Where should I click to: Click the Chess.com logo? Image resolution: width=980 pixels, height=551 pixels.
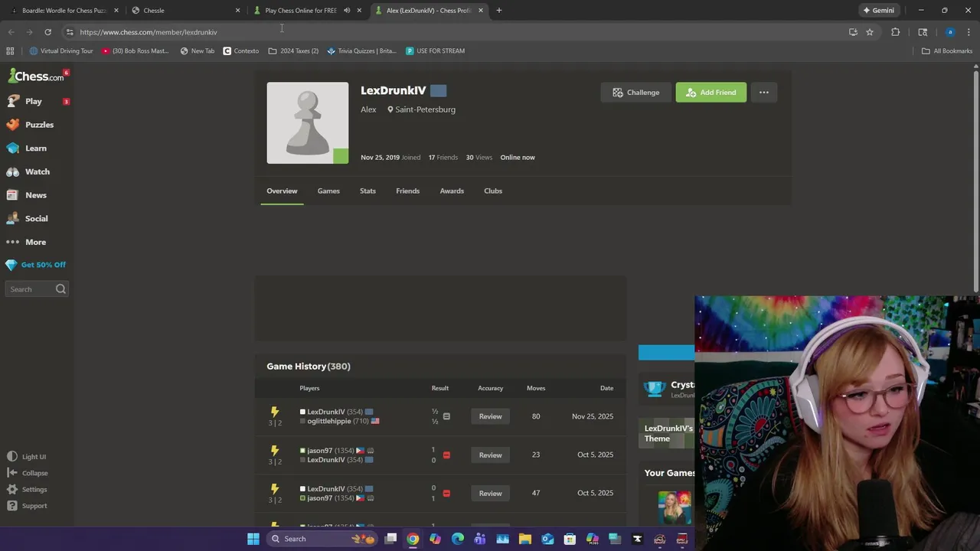point(36,76)
